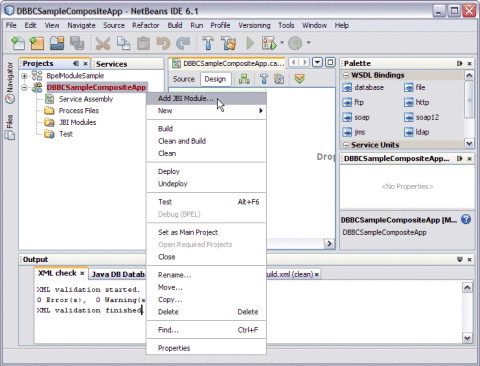Screen dimensions: 480x366
Task: Click the Cut scissors icon
Action: coord(103,43)
